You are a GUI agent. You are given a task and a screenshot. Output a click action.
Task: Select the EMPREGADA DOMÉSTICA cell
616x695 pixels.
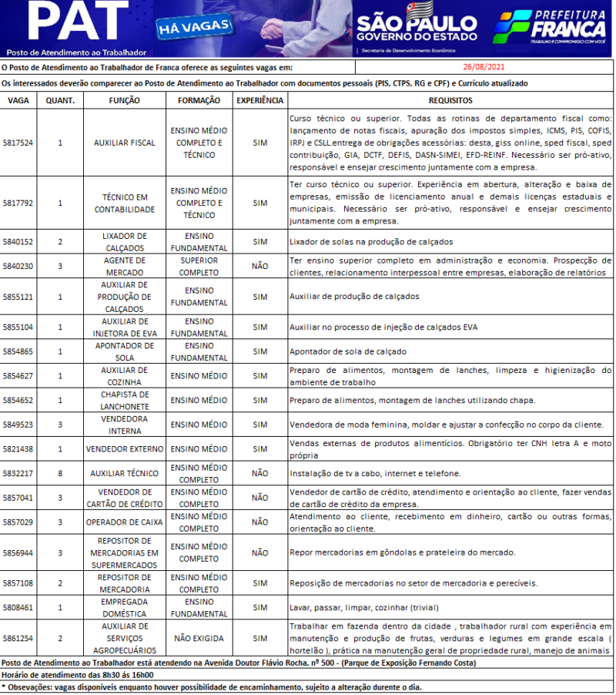(125, 608)
